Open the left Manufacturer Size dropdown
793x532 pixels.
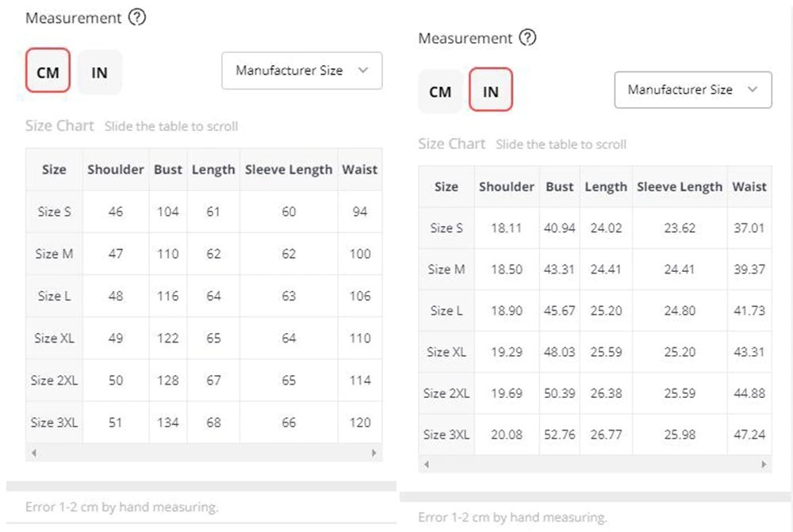[301, 71]
